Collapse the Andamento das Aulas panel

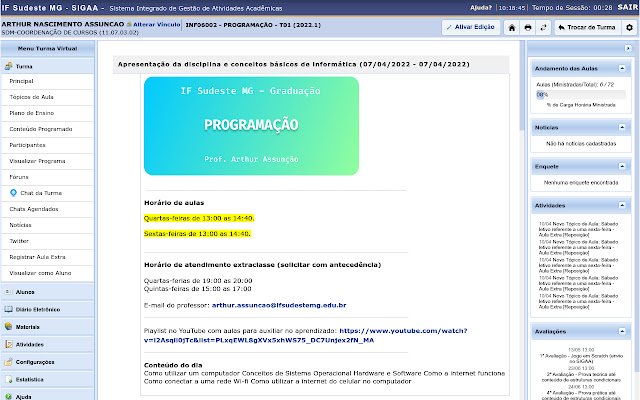point(622,69)
